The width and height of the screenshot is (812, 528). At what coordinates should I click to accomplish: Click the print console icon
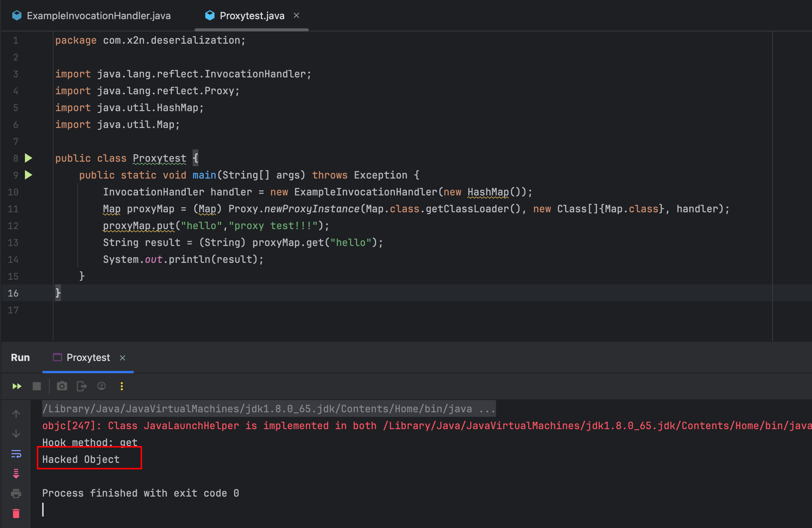point(16,494)
